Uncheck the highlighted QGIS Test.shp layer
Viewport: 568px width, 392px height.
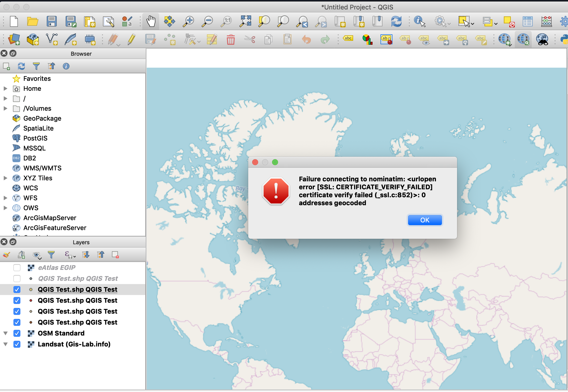coord(17,290)
